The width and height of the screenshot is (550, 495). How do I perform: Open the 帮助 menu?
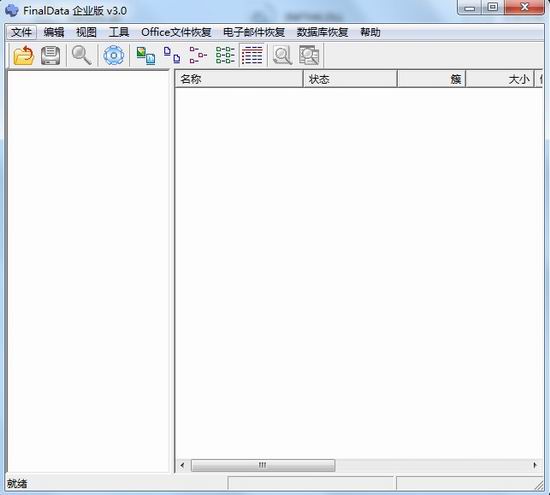point(370,32)
